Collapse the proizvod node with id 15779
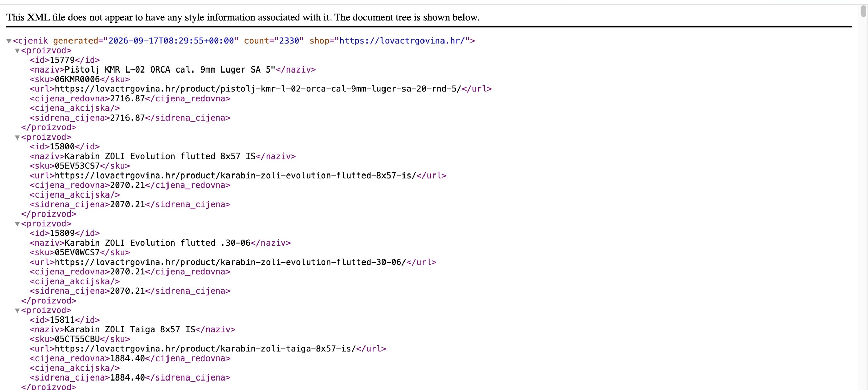The image size is (868, 390). pos(17,51)
